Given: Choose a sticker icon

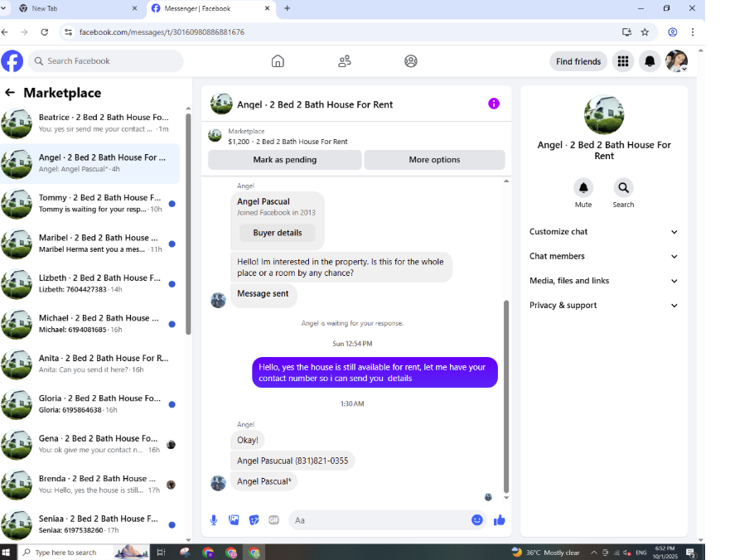Looking at the screenshot, I should [254, 520].
